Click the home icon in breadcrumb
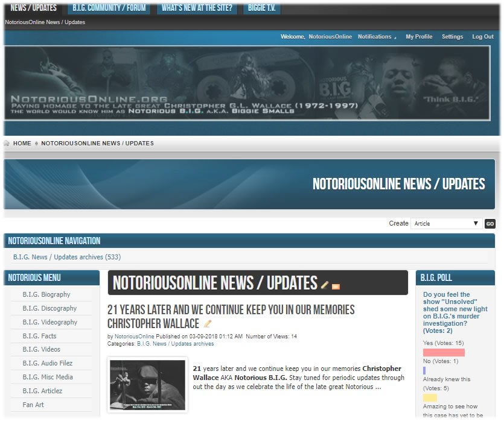Viewport: 504px width, 421px height. [x=7, y=143]
